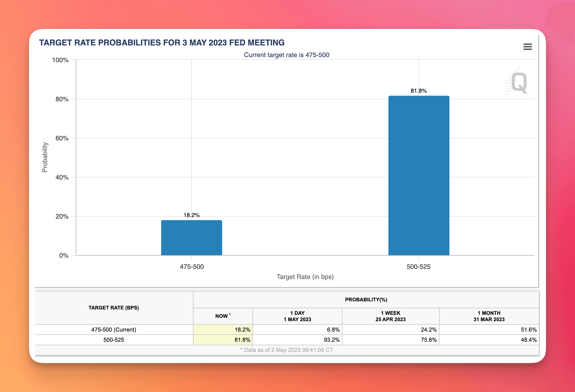The width and height of the screenshot is (575, 392).
Task: Click the 475-500 probability bar
Action: 191,238
